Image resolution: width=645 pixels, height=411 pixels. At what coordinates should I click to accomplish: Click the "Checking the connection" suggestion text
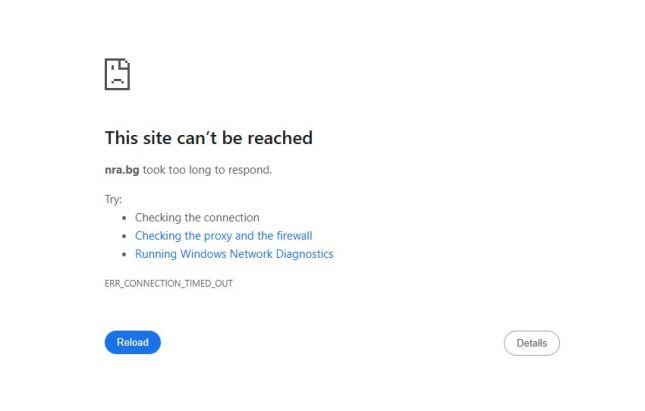tap(197, 218)
